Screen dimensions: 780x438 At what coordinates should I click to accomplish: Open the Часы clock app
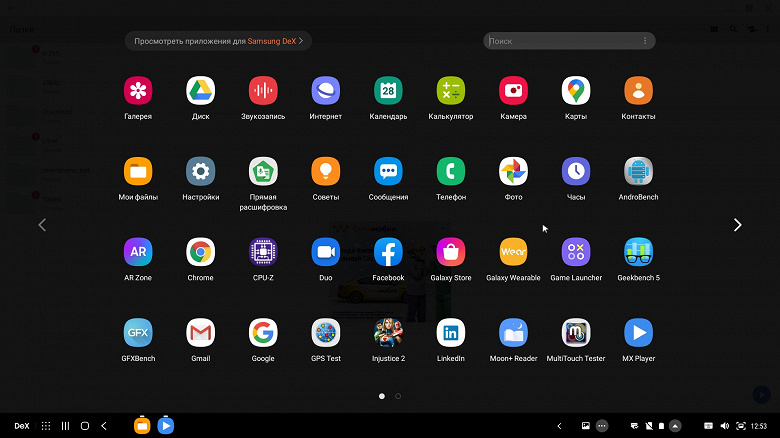click(x=576, y=171)
